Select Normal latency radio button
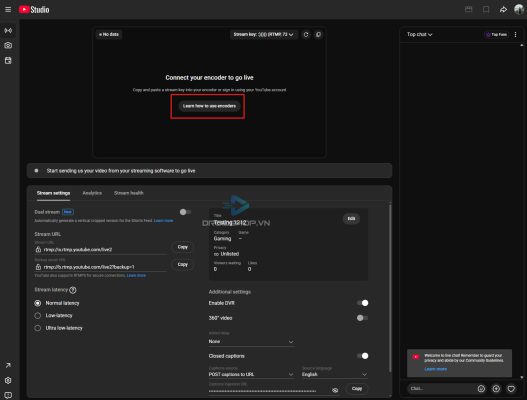This screenshot has width=527, height=400. [x=38, y=303]
